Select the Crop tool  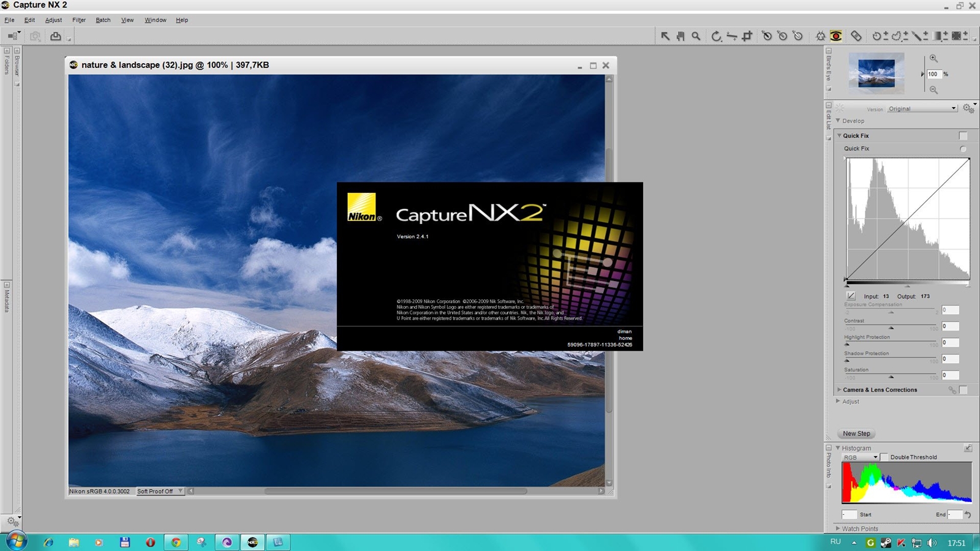[x=747, y=36]
